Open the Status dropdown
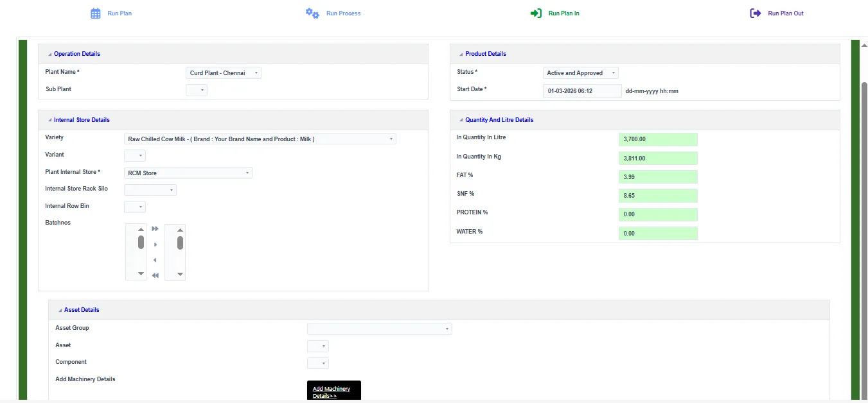The width and height of the screenshot is (868, 403). click(581, 73)
